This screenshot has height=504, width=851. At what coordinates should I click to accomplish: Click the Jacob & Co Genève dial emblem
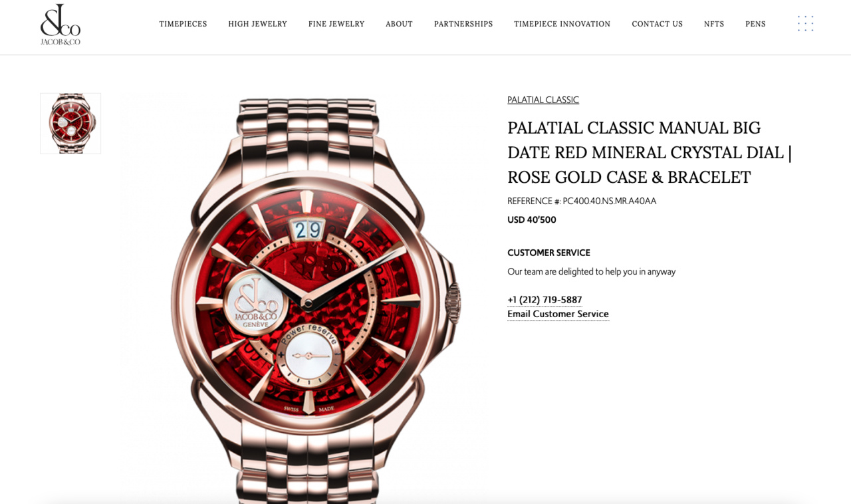click(x=256, y=303)
